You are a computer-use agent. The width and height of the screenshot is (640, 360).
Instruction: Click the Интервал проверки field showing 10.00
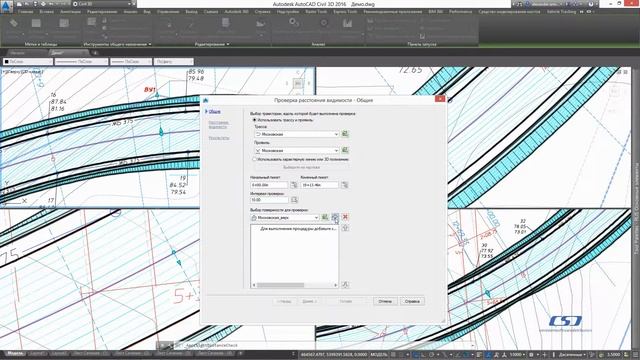[269, 200]
